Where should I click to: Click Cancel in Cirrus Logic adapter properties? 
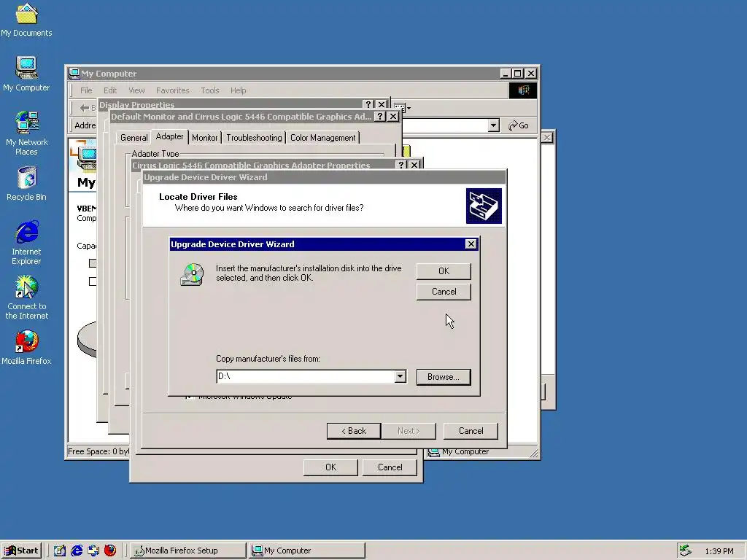click(390, 467)
